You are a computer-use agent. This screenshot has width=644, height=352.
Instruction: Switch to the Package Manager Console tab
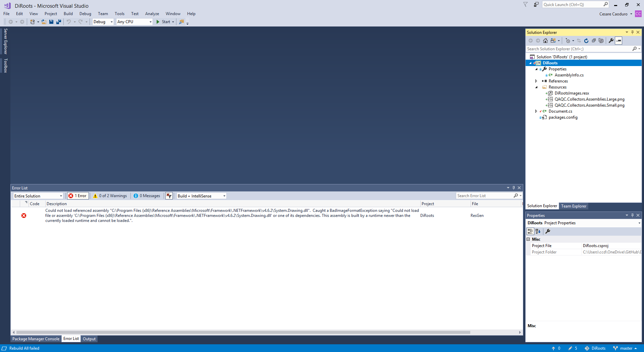[x=36, y=339]
